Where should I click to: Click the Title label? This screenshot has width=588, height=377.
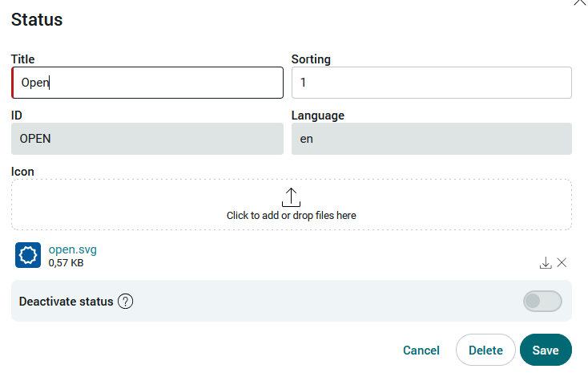click(23, 59)
